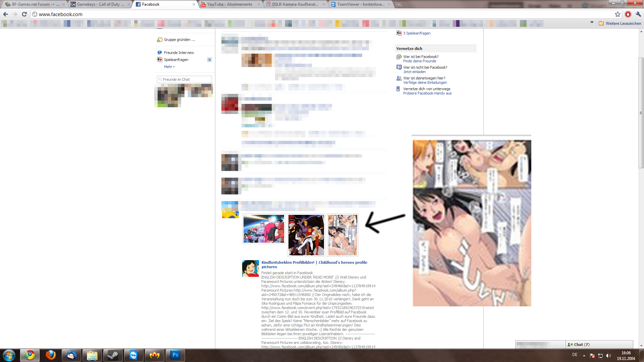Click the browser forward arrow
Viewport: 644px width, 362px height.
(15, 14)
